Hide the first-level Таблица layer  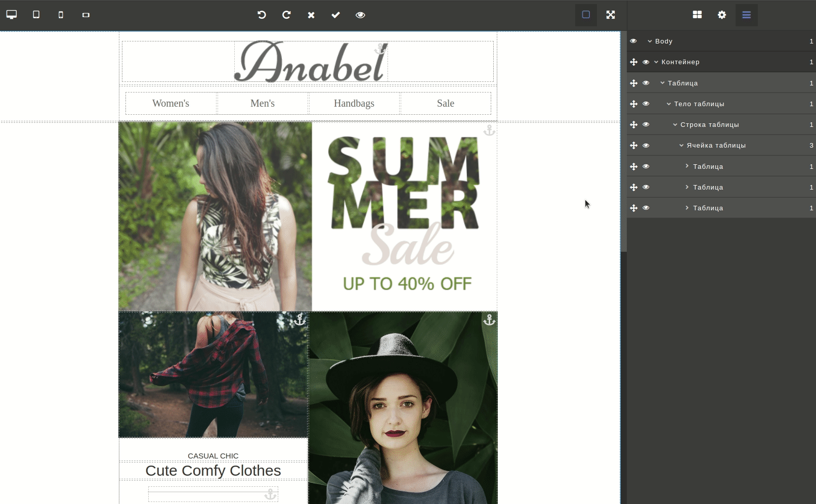click(646, 83)
